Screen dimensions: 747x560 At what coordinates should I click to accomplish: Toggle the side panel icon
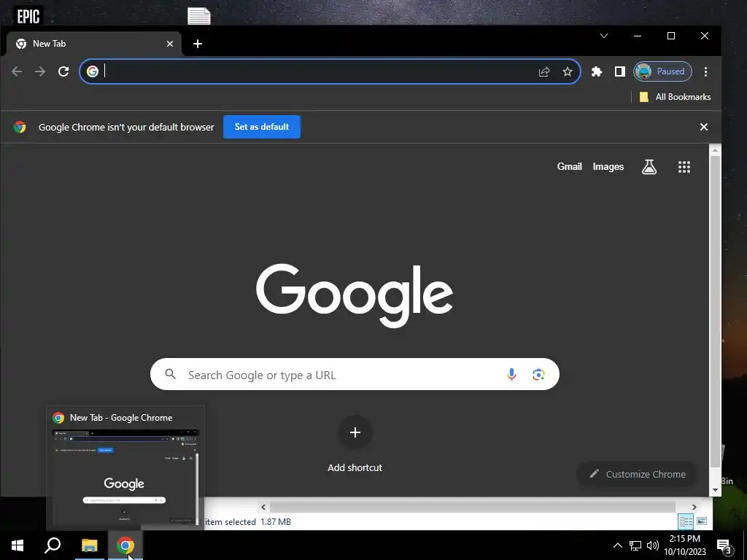620,71
